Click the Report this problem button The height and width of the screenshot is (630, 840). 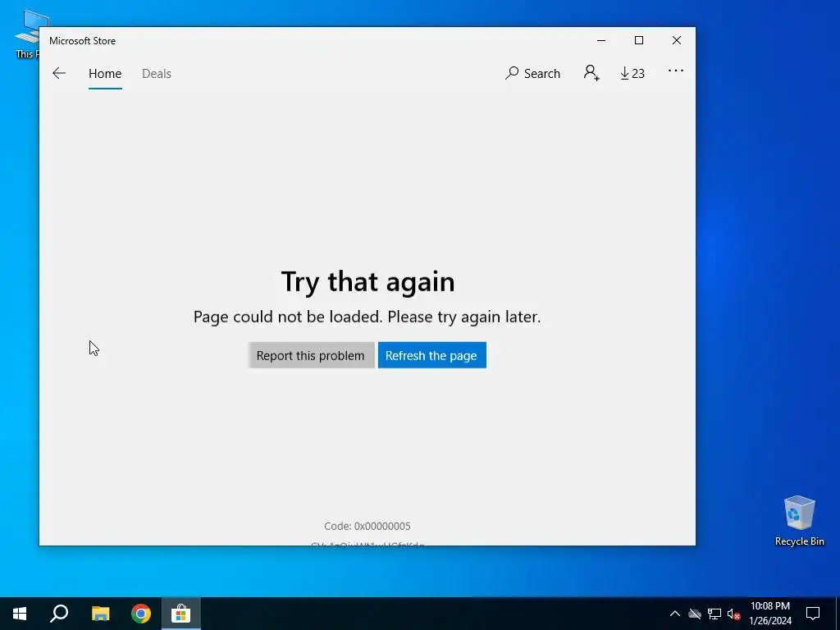click(311, 355)
